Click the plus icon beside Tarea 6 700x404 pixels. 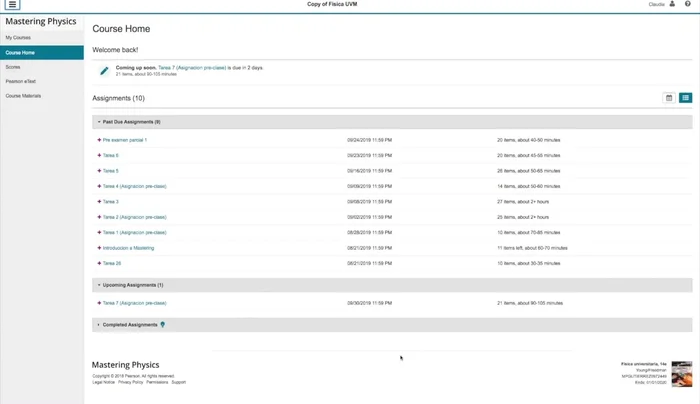pyautogui.click(x=99, y=155)
